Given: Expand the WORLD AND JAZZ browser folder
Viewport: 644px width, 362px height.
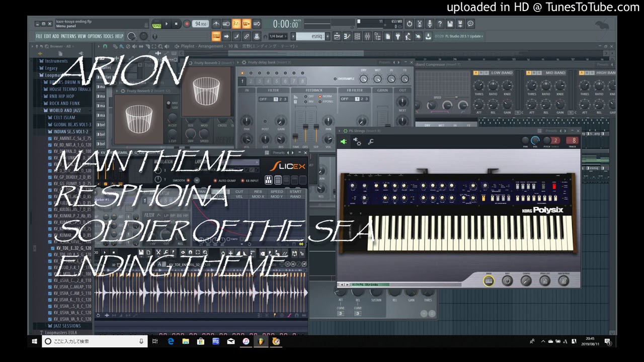Looking at the screenshot, I should pyautogui.click(x=64, y=111).
